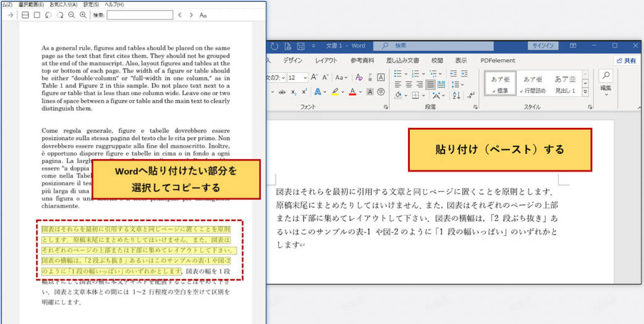Save the Word document with the floppy icon
This screenshot has width=644, height=324.
[x=300, y=46]
